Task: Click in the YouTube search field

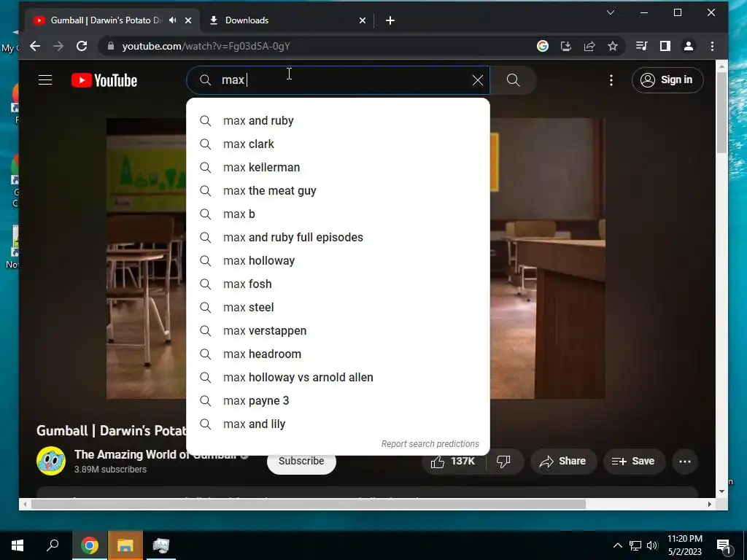Action: point(338,80)
